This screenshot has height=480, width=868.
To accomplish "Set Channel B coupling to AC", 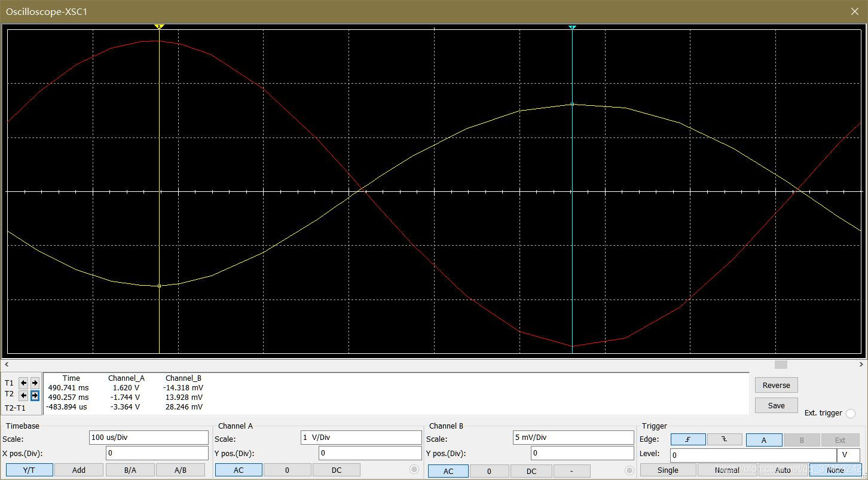I will point(448,471).
